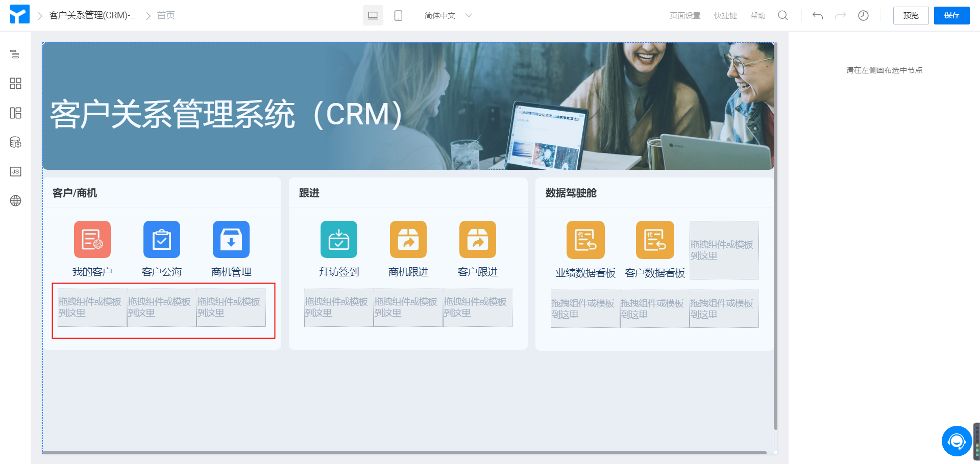The height and width of the screenshot is (464, 980).
Task: Select the 跟进 card heading
Action: 309,193
